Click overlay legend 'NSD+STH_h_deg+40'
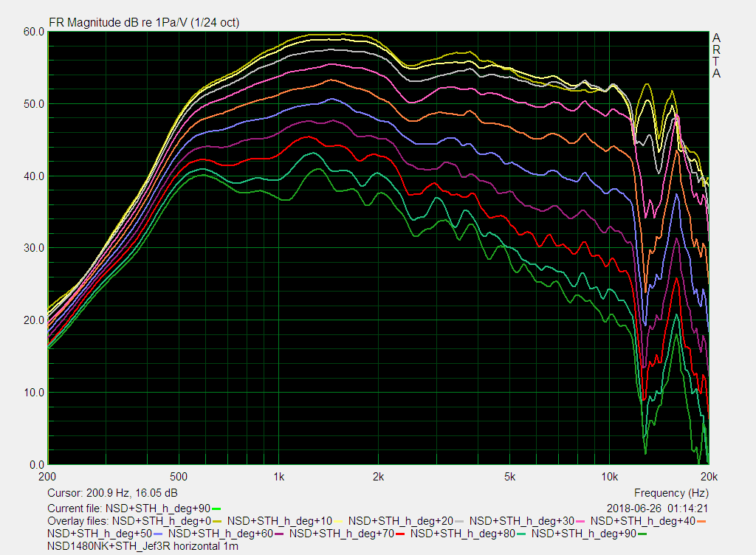This screenshot has height=555, width=756. [x=643, y=521]
